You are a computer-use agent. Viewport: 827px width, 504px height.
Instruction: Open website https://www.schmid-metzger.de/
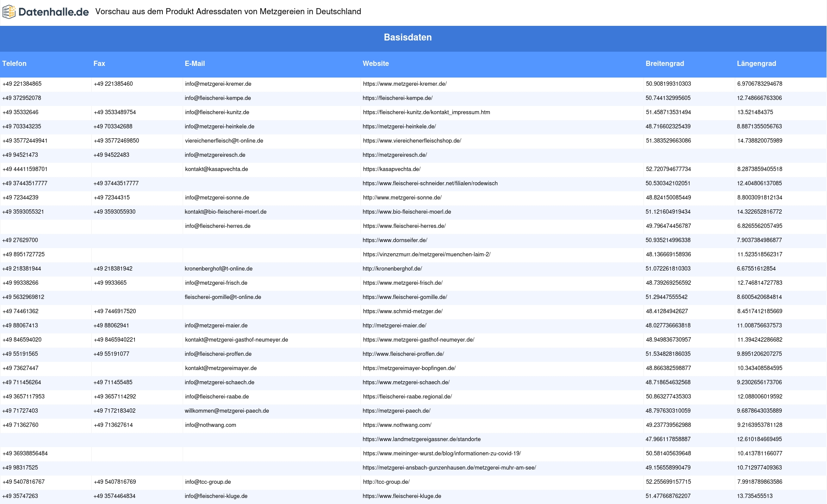tap(403, 311)
